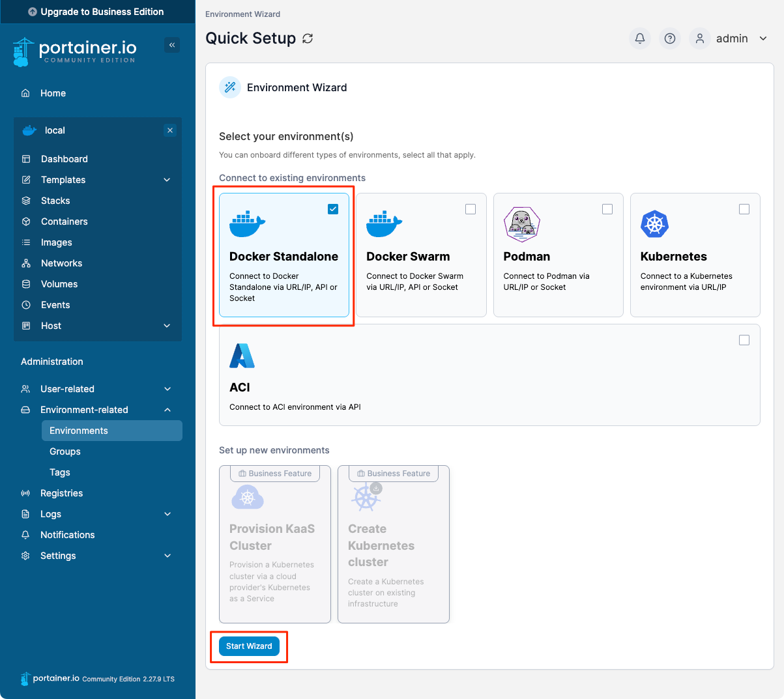
Task: Check the Kubernetes checkbox
Action: click(744, 209)
